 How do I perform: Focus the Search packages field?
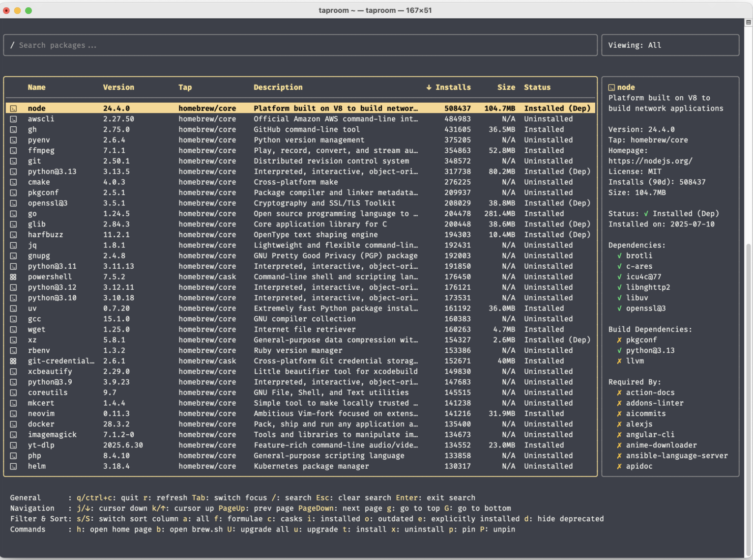pyautogui.click(x=300, y=45)
